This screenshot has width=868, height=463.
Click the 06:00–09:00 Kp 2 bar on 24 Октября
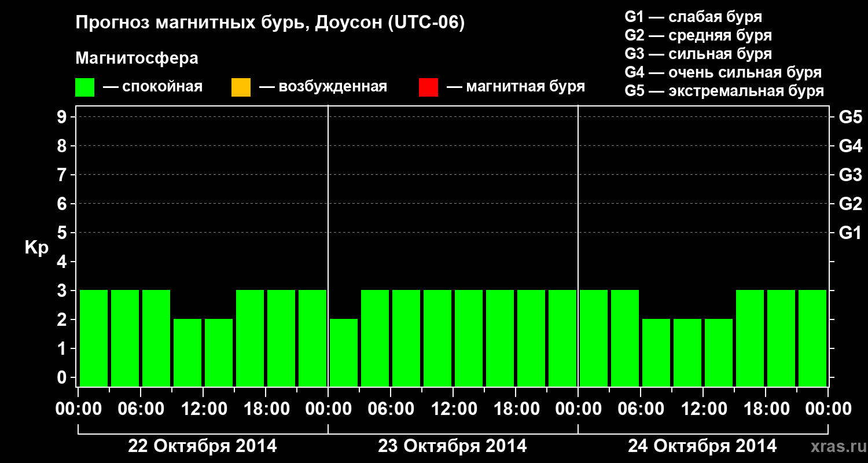tap(656, 352)
